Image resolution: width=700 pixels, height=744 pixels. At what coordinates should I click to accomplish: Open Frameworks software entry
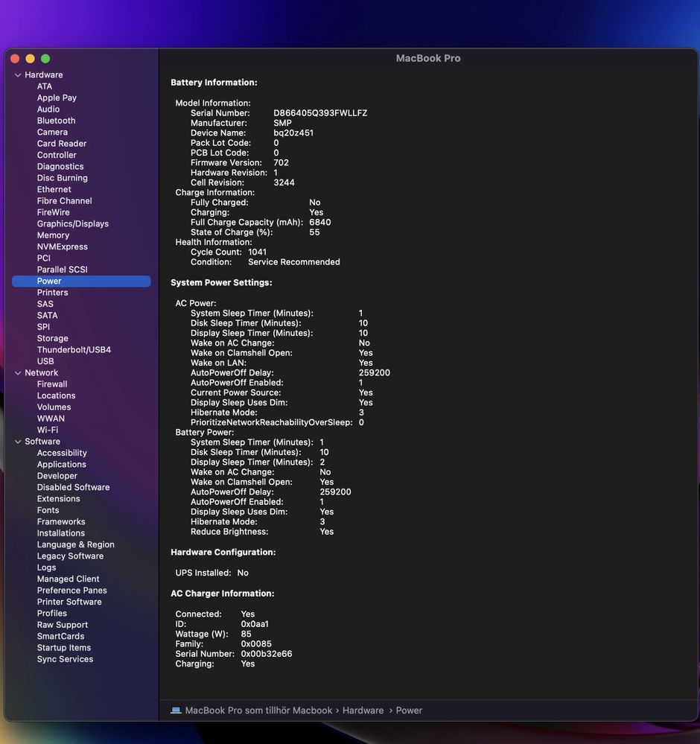click(61, 522)
